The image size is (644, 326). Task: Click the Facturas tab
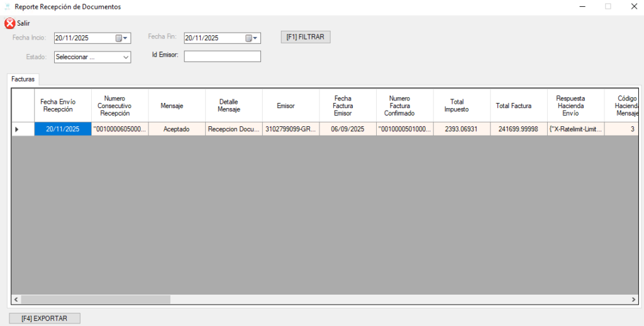(23, 80)
